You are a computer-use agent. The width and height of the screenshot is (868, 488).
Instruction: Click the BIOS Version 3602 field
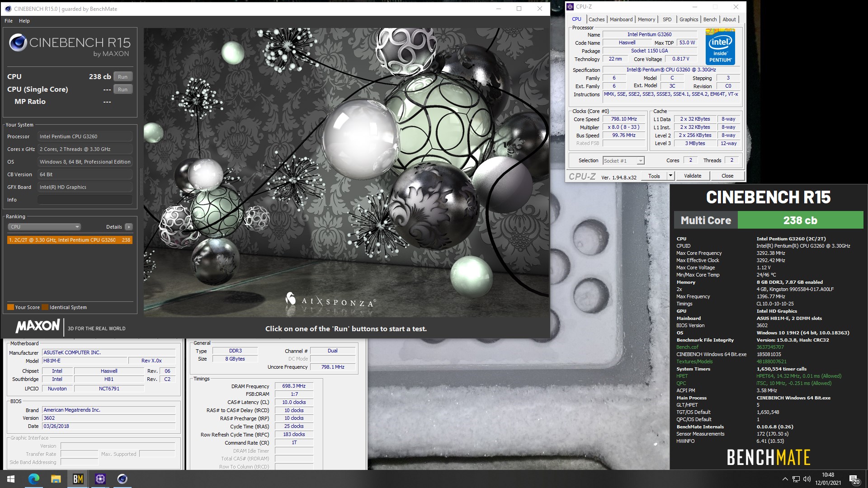(x=108, y=418)
